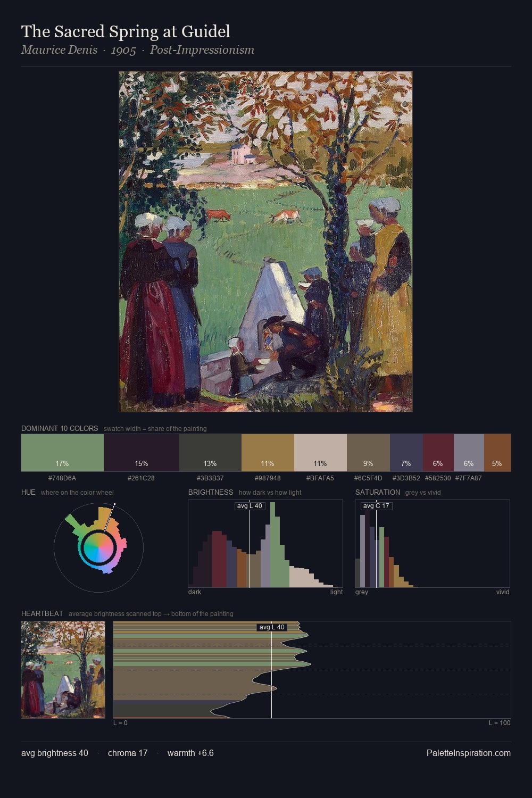532x798 pixels.
Task: Click hex code #BFAFA5 text
Action: 320,478
